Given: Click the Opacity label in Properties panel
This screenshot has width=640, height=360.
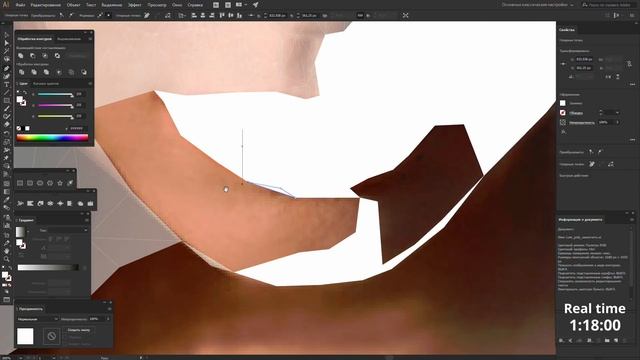Looking at the screenshot, I should tap(582, 122).
